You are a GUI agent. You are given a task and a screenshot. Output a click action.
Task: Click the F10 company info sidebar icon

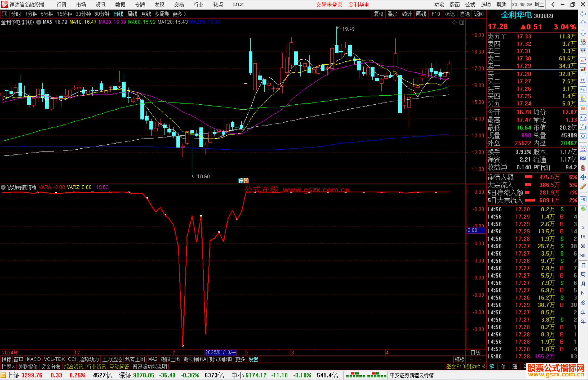(583, 89)
